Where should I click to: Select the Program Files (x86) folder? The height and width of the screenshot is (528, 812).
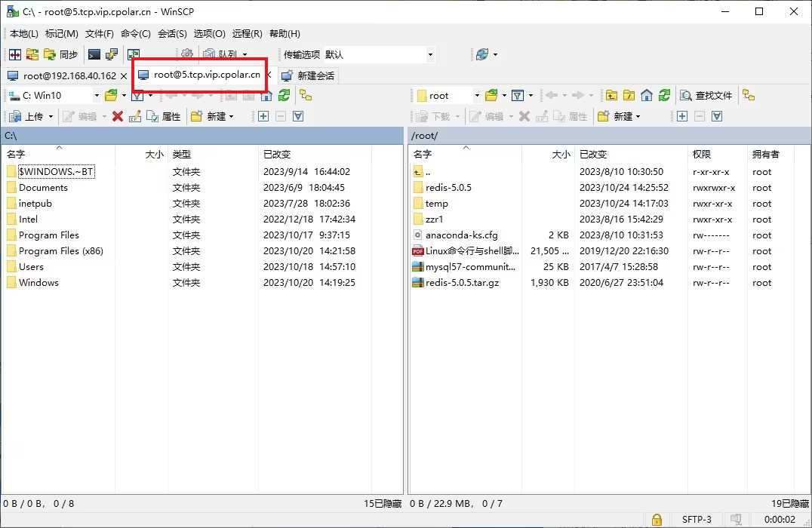click(61, 251)
